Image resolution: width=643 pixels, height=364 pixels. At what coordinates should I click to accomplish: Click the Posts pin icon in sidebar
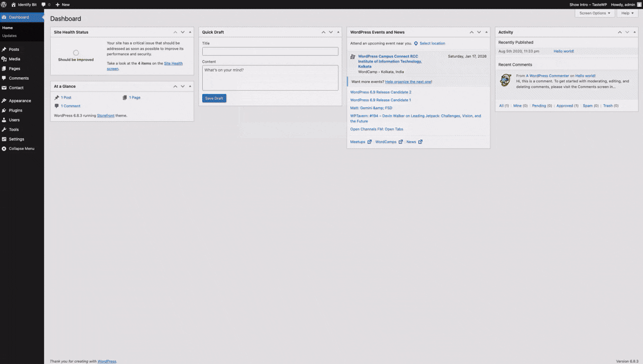click(x=4, y=49)
